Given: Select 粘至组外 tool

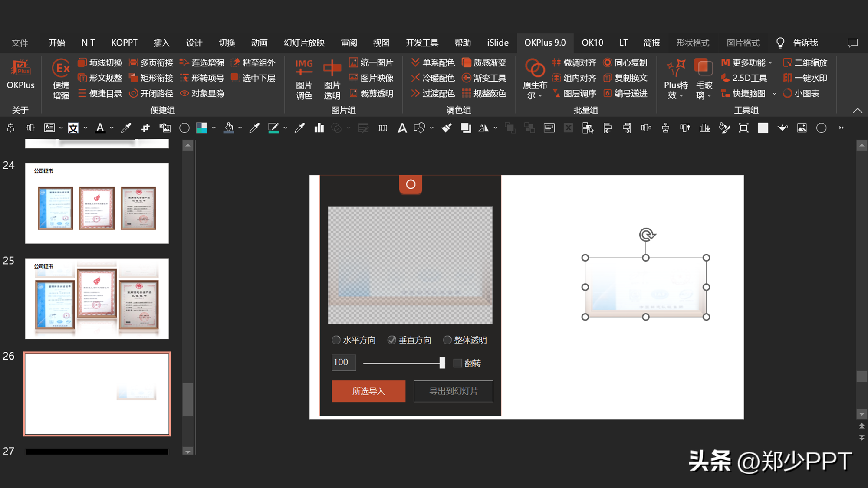Looking at the screenshot, I should 253,63.
